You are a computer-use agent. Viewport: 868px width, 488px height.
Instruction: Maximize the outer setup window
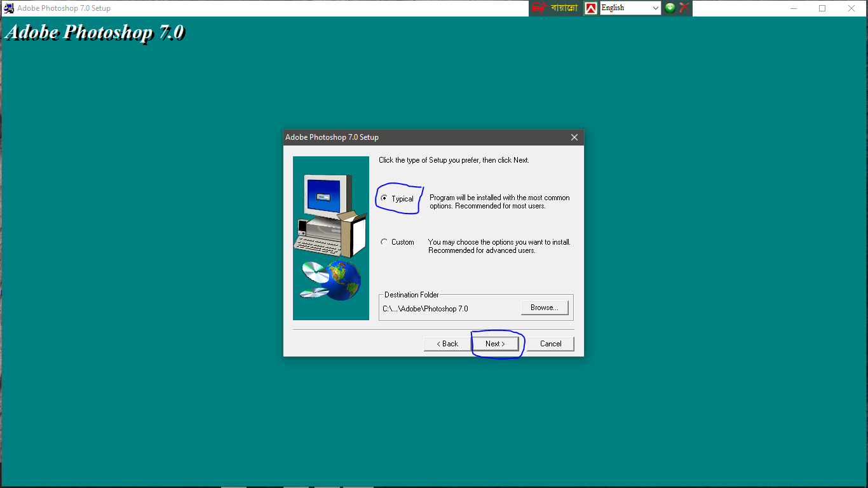[822, 8]
